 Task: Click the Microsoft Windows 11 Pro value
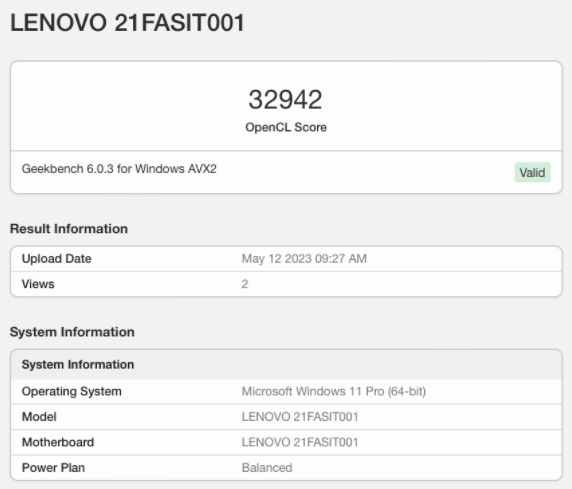[x=334, y=392]
